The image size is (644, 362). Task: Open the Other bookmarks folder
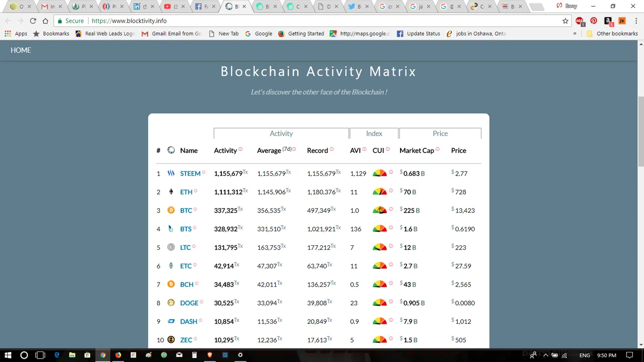pyautogui.click(x=612, y=34)
